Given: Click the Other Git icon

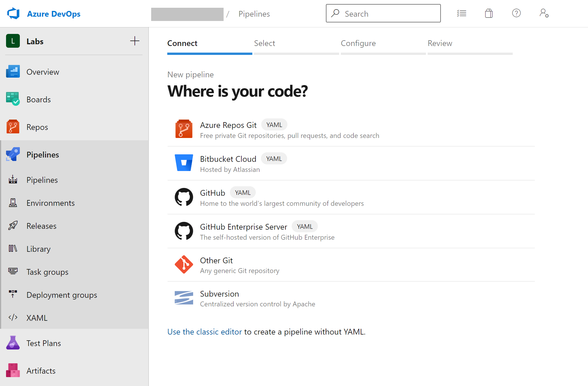Looking at the screenshot, I should 185,264.
